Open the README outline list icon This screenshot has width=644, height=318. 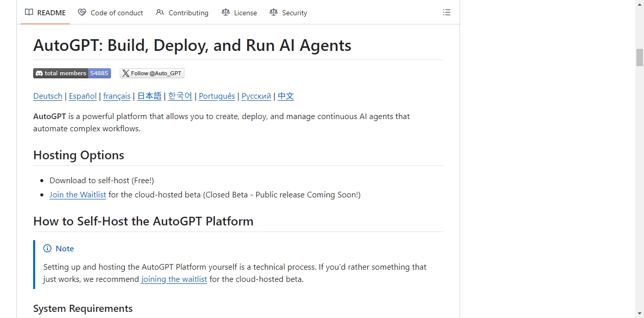pos(447,12)
